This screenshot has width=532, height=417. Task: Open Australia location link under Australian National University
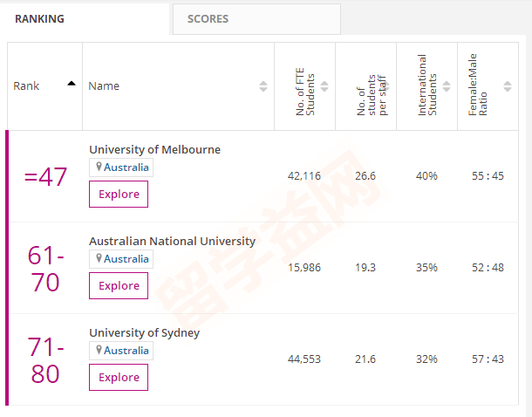point(126,259)
